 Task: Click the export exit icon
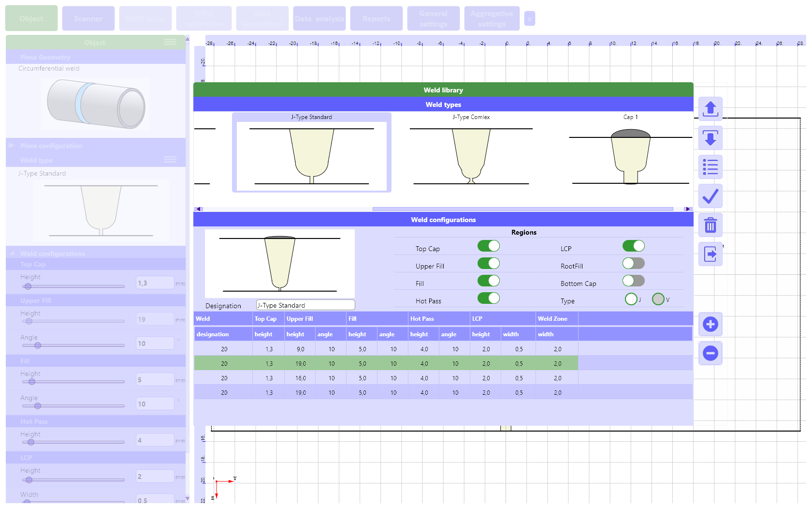click(710, 254)
